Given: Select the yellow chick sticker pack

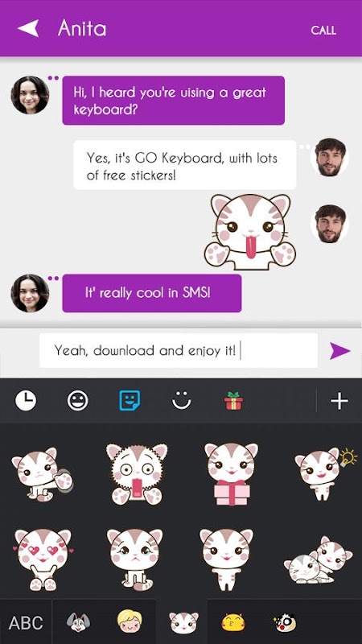Looking at the screenshot, I should (x=233, y=622).
